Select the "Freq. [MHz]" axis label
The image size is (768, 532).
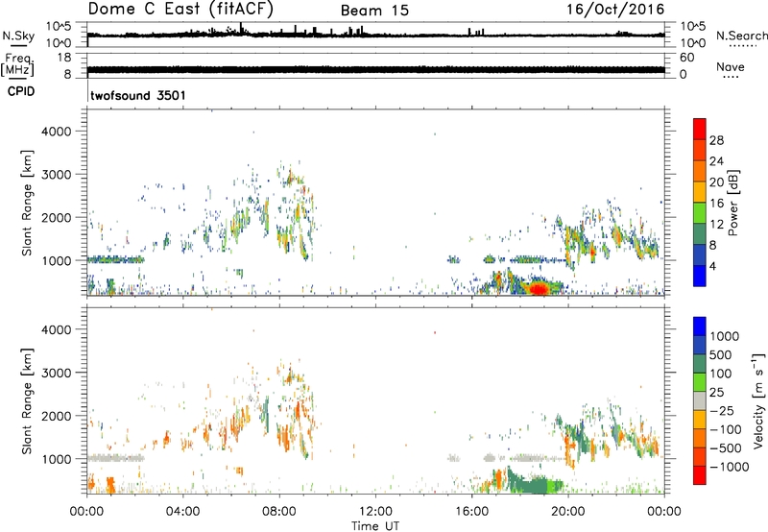(17, 64)
